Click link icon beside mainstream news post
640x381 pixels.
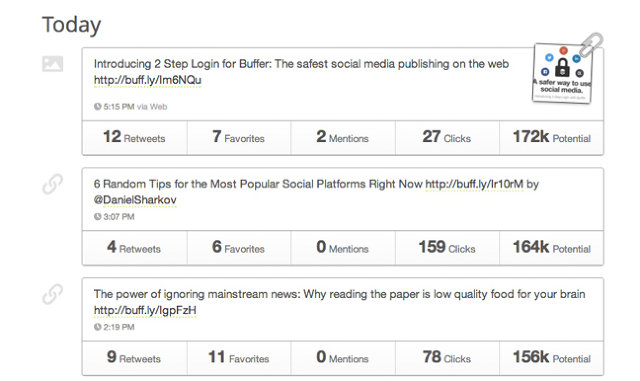pyautogui.click(x=53, y=294)
